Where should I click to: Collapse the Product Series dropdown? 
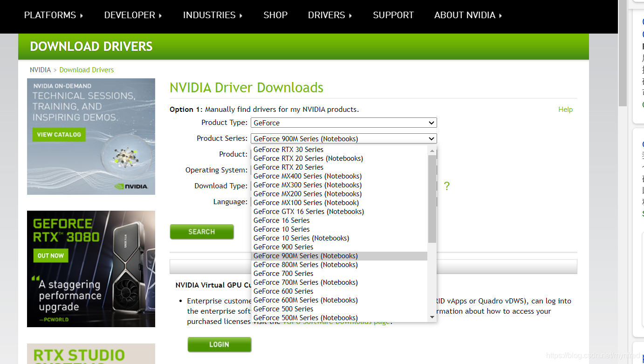pos(344,138)
